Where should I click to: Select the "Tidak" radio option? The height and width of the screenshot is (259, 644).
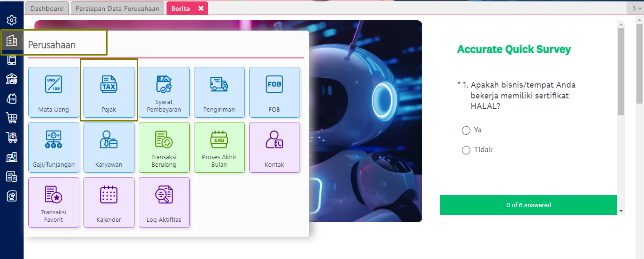[x=466, y=150]
